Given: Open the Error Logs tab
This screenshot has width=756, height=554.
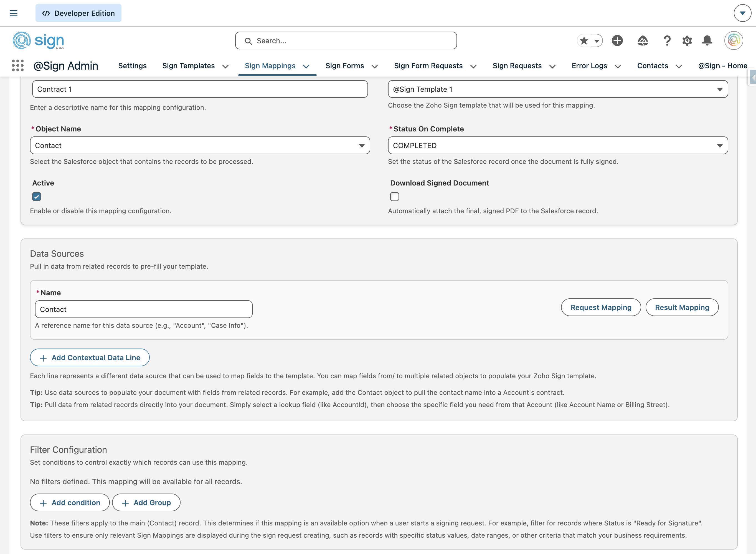Looking at the screenshot, I should pyautogui.click(x=589, y=66).
